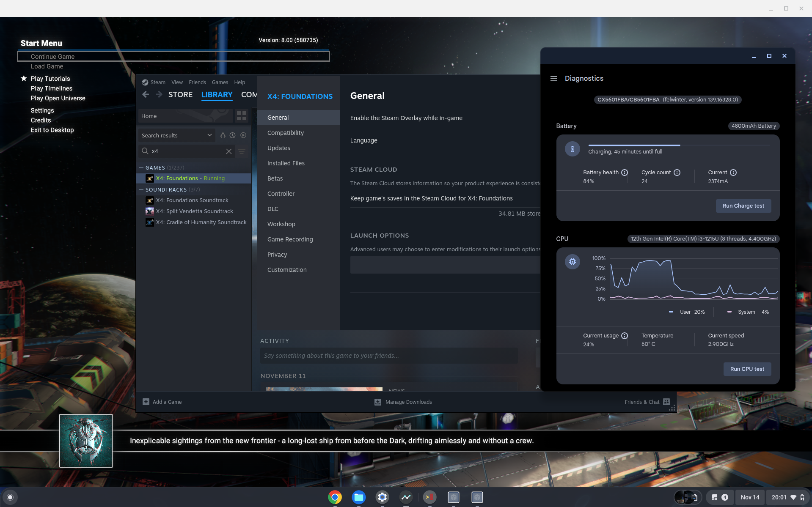This screenshot has width=812, height=507.
Task: Open the Steam collections grid view icon
Action: pyautogui.click(x=242, y=116)
